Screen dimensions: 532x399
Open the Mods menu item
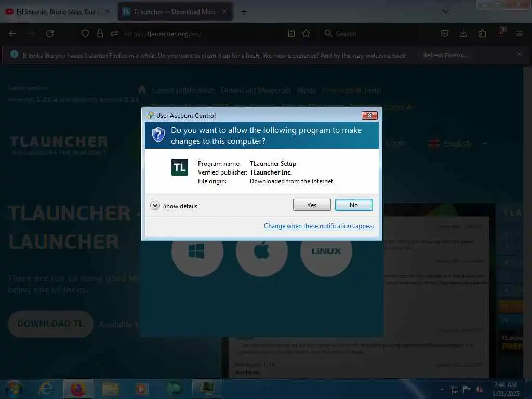tap(307, 90)
